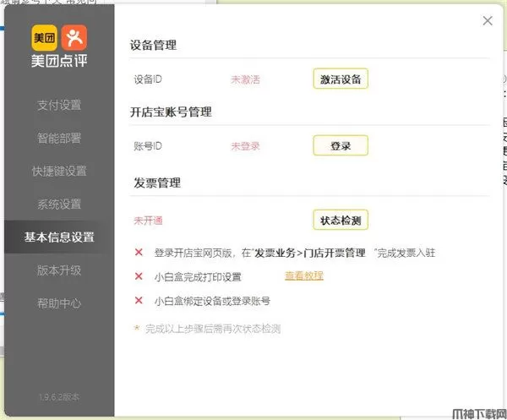
Task: Open 版本升级 section
Action: (59, 270)
